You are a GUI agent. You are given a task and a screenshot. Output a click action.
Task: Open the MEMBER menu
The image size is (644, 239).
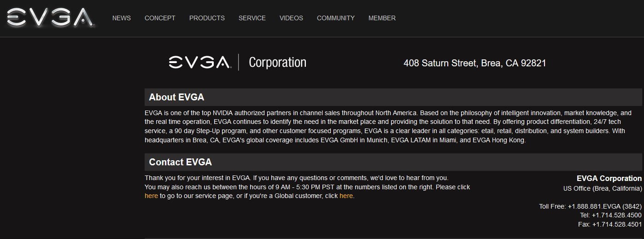coord(382,18)
